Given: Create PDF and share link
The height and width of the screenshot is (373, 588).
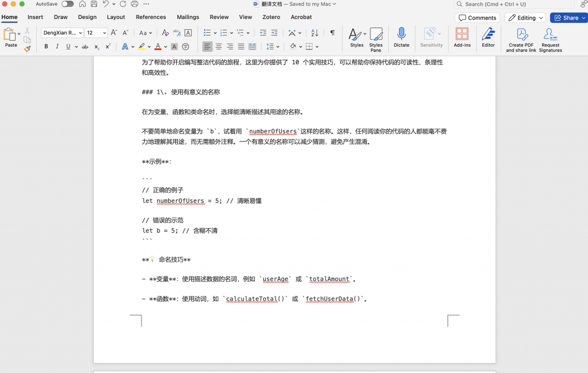Looking at the screenshot, I should [x=521, y=40].
